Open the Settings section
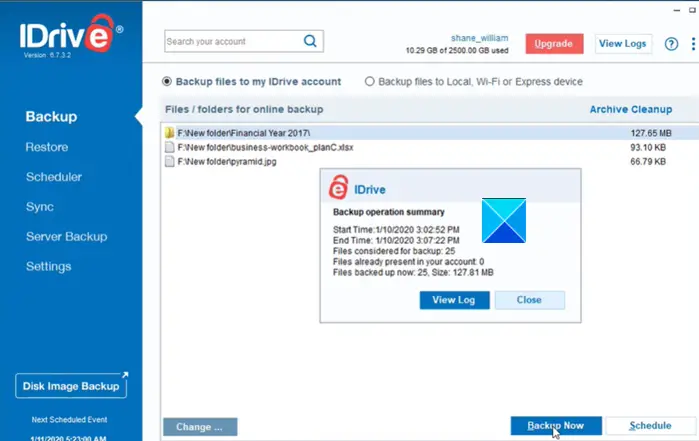This screenshot has height=441, width=699. pyautogui.click(x=49, y=267)
